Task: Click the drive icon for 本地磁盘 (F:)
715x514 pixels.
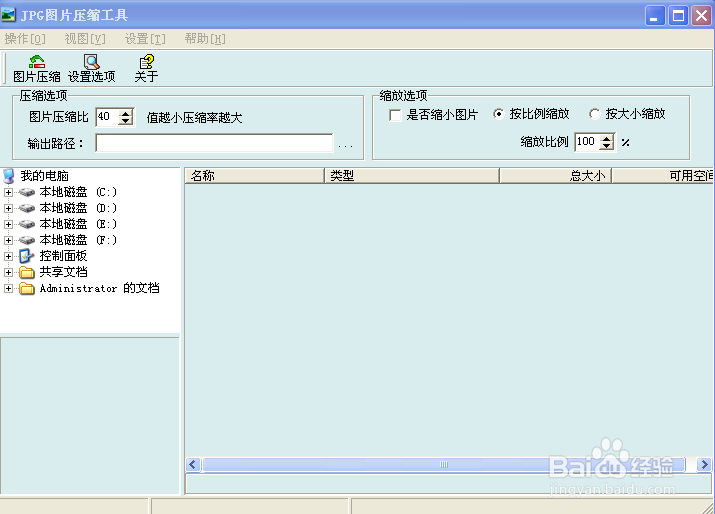Action: point(27,240)
